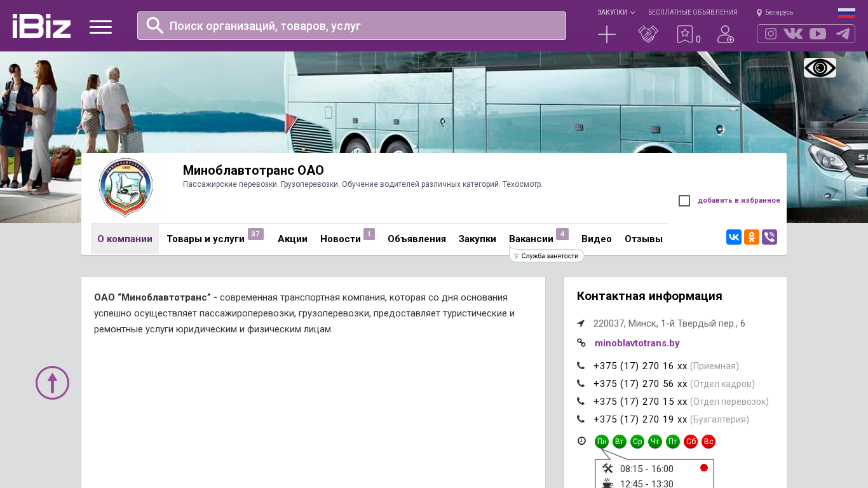The width and height of the screenshot is (868, 488).
Task: Open the VK page in header
Action: point(793,34)
